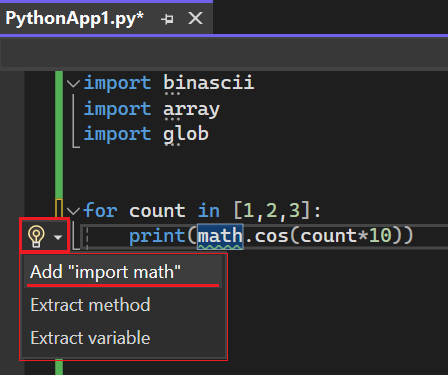Click the import keyword before array
448x375 pixels.
tap(117, 109)
